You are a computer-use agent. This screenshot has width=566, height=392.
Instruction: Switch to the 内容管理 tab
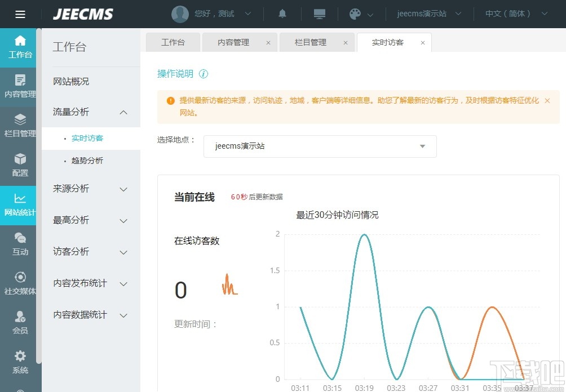tap(235, 42)
